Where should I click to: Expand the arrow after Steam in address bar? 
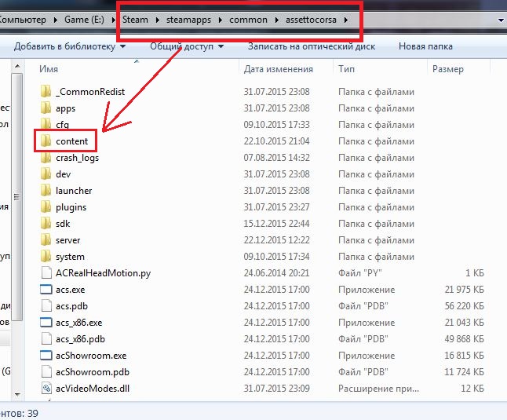pyautogui.click(x=158, y=20)
